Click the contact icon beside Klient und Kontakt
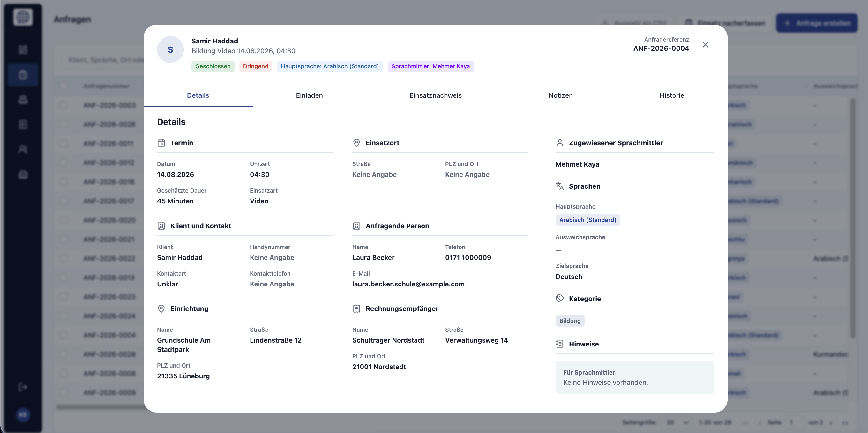Viewport: 868px width, 433px height. tap(161, 226)
